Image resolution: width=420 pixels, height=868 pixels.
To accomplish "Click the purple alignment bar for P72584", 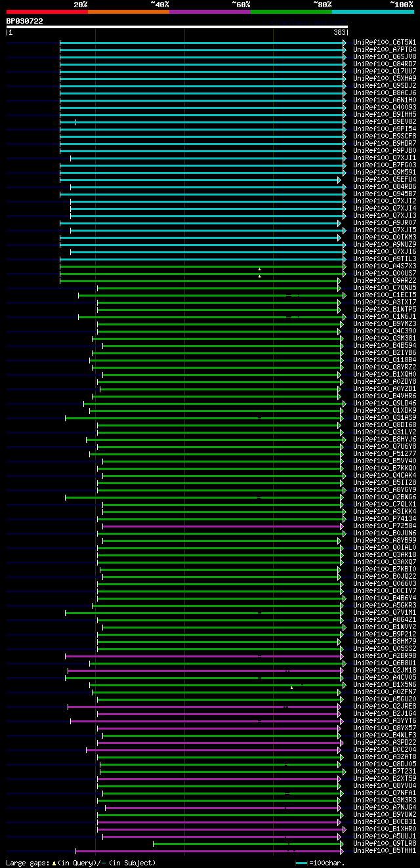I will [x=223, y=526].
